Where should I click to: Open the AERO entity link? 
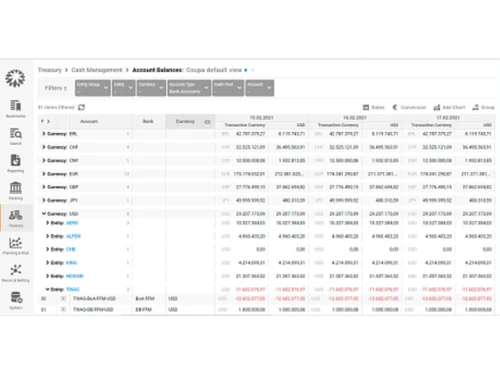(72, 223)
